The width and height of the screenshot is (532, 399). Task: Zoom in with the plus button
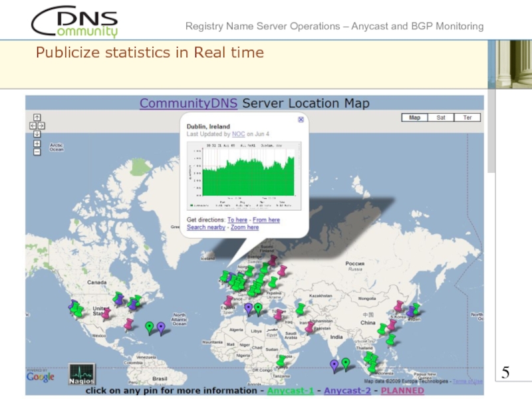point(37,143)
